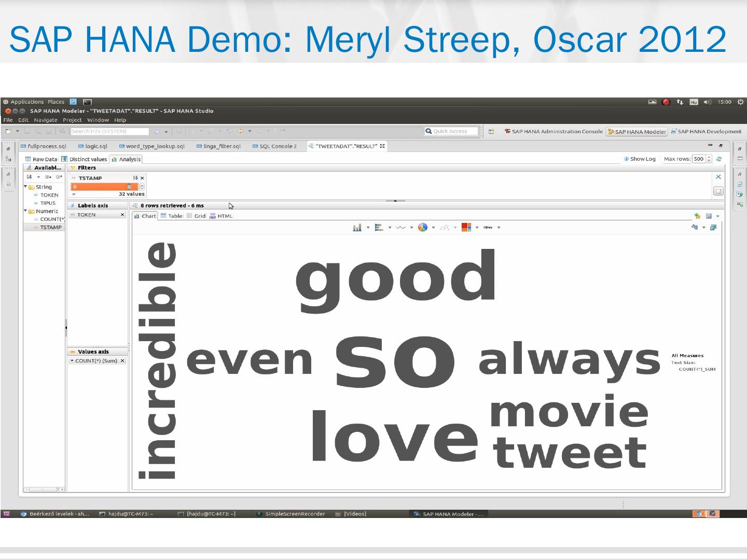This screenshot has height=560, width=747.
Task: Open the pie chart dropdown arrow
Action: (x=433, y=228)
